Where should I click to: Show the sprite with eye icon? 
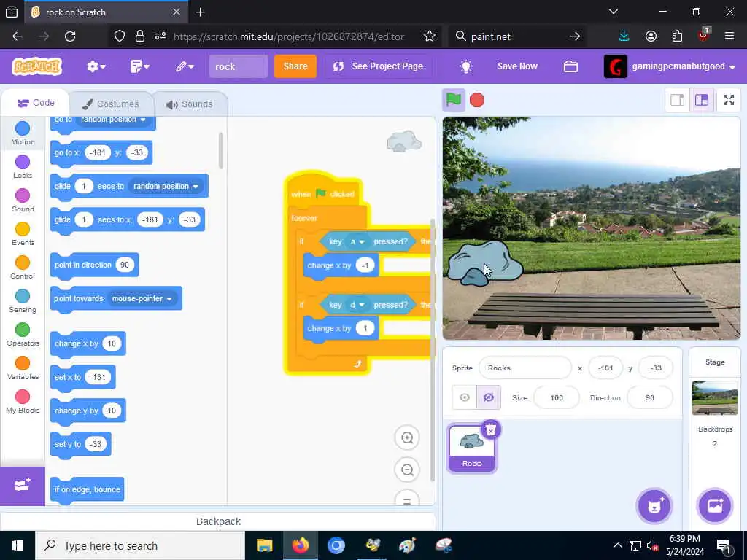pyautogui.click(x=465, y=397)
